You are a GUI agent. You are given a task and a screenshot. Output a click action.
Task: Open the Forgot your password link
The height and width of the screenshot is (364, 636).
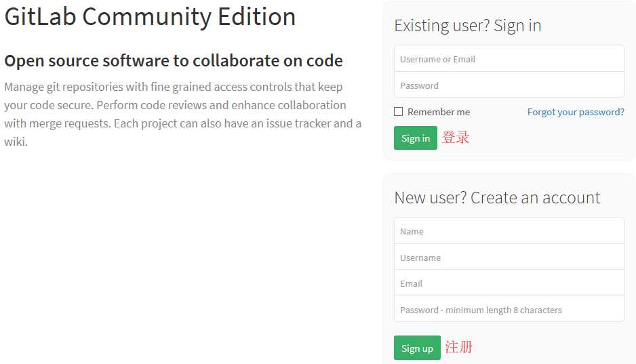pyautogui.click(x=576, y=112)
